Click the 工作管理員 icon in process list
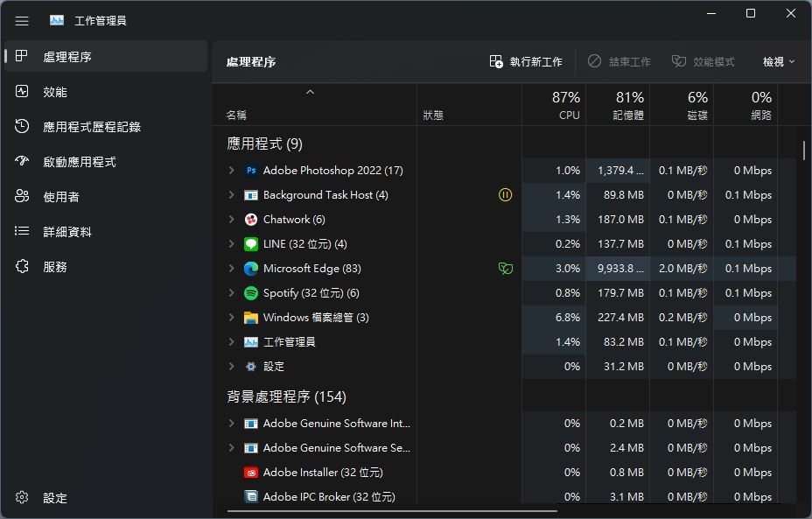Viewport: 812px width, 519px height. point(251,342)
